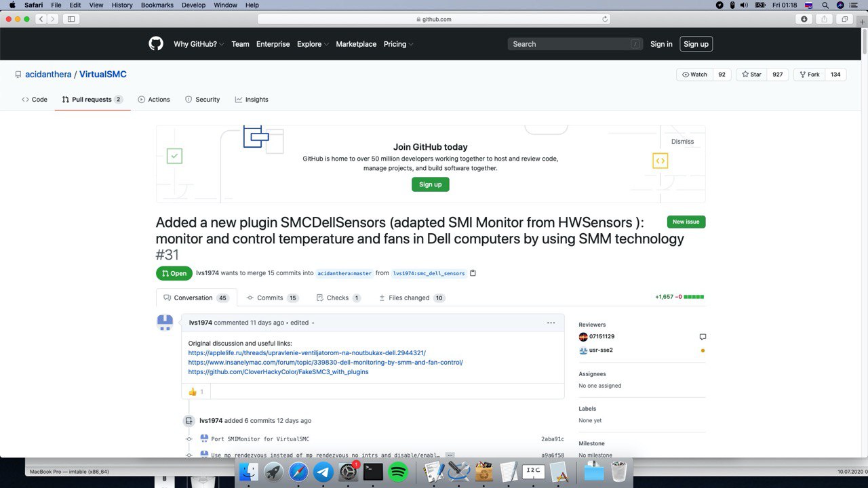Screen dimensions: 868x488
Task: Toggle the Safari sidebar button
Action: pyautogui.click(x=71, y=19)
